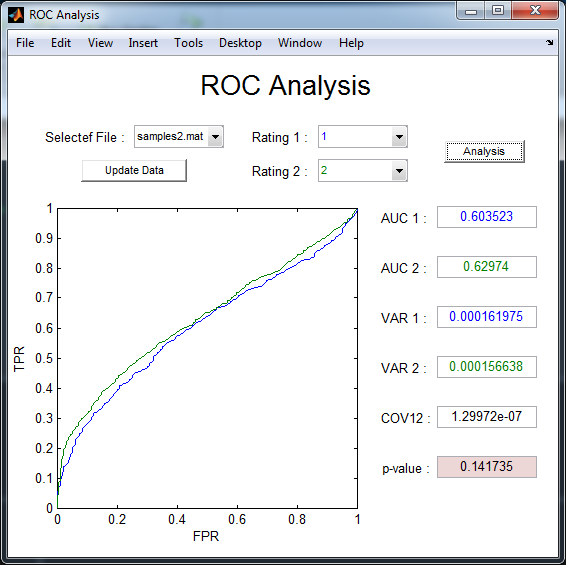Maximize the ROC Analysis window
This screenshot has height=565, width=566.
point(498,10)
